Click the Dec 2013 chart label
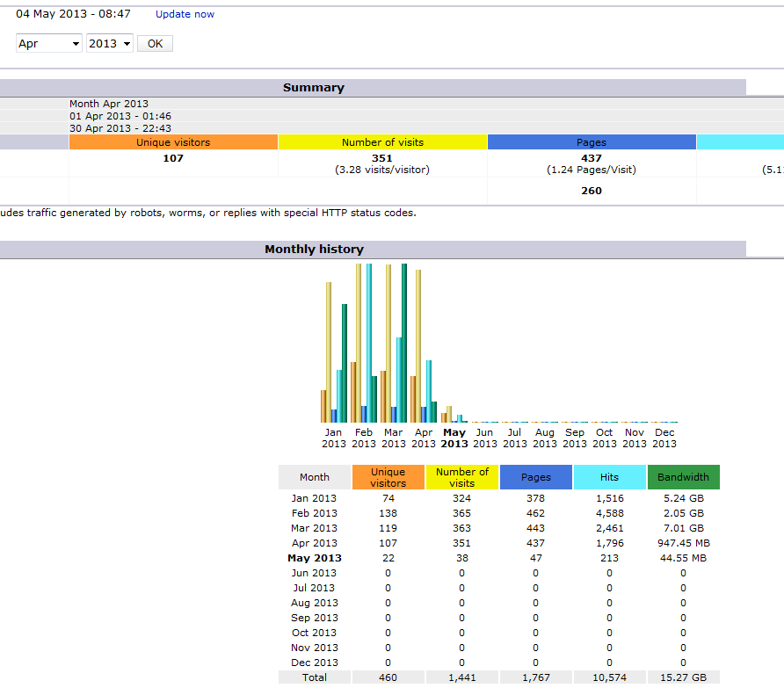 (664, 438)
